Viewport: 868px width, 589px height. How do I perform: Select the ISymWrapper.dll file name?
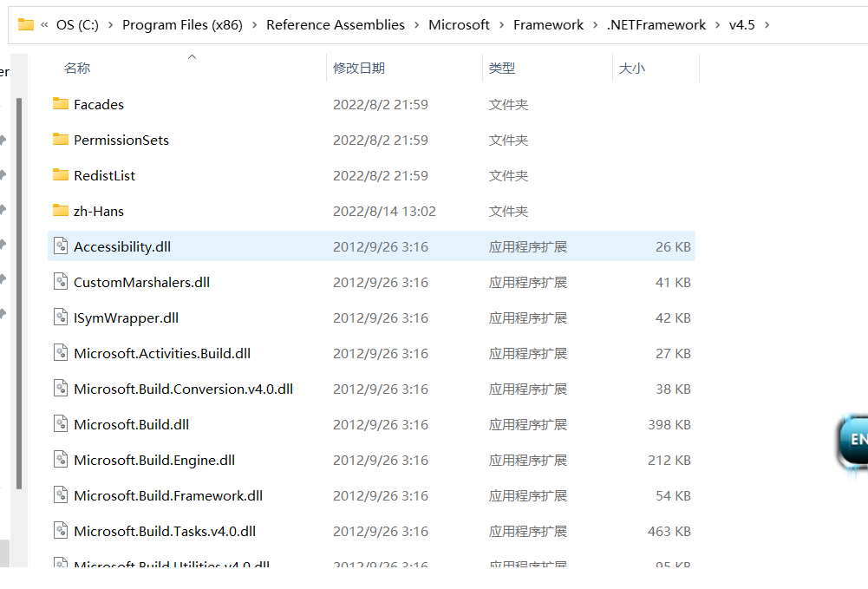point(127,317)
